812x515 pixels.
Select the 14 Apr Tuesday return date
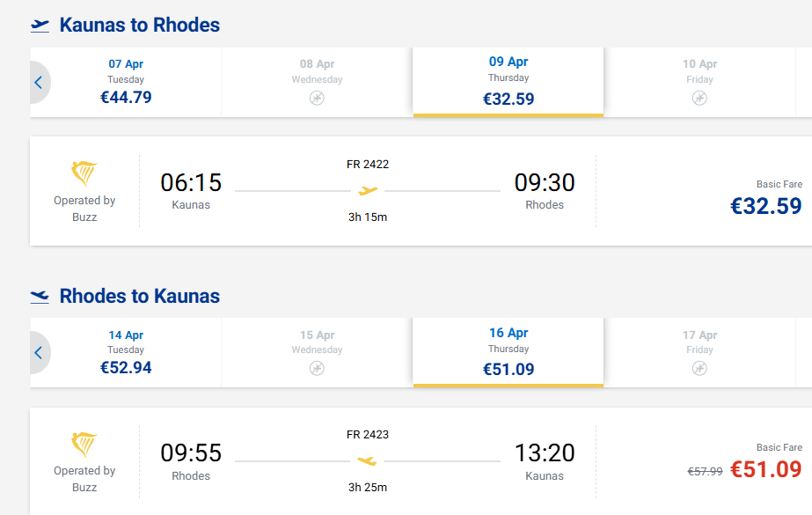coord(126,351)
